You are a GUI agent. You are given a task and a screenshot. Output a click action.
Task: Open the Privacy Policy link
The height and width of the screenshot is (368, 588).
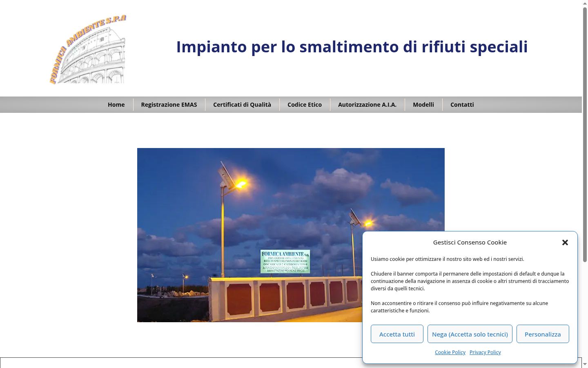click(x=485, y=352)
